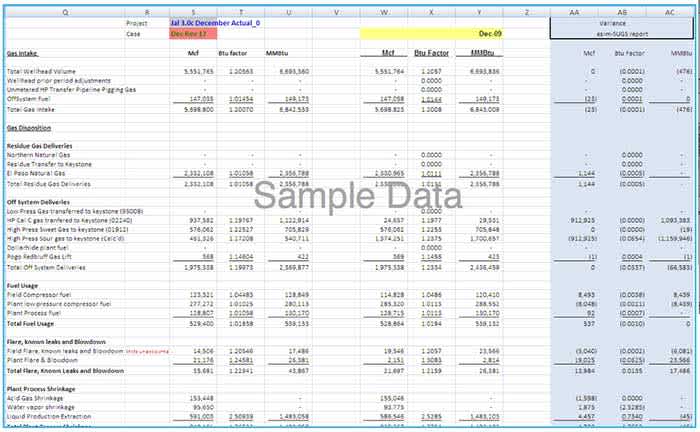This screenshot has width=700, height=432.
Task: Click 'Flare, known leaks and Blowdown' heading
Action: pyautogui.click(x=56, y=342)
